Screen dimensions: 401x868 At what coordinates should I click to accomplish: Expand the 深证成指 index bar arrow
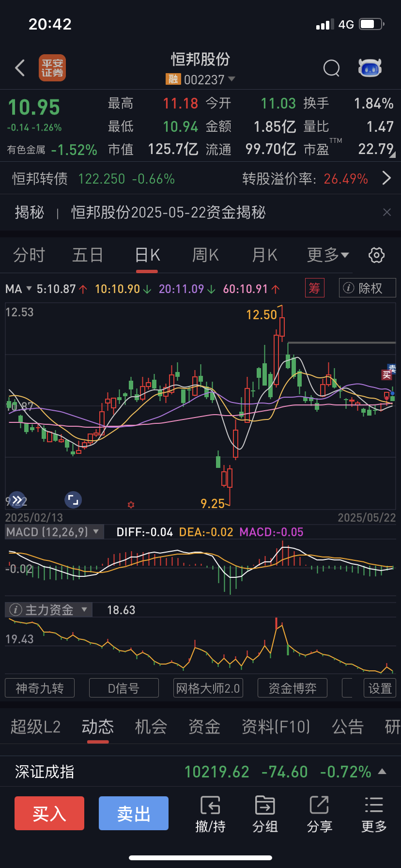[x=382, y=771]
